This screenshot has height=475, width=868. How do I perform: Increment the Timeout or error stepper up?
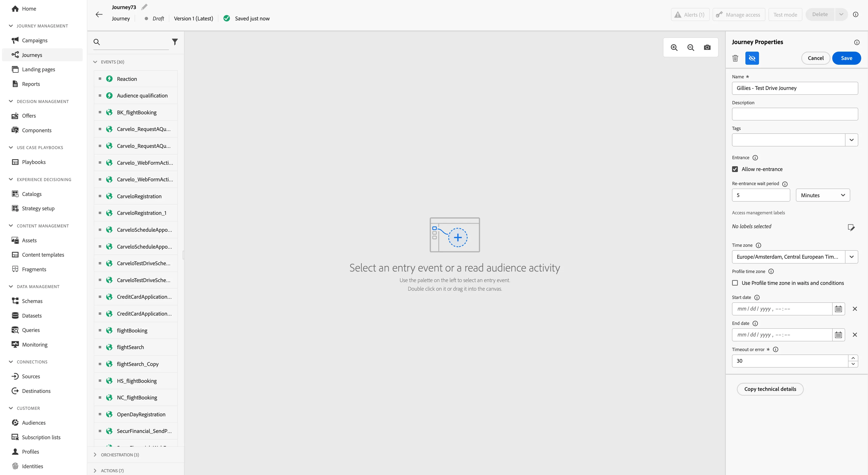coord(853,358)
